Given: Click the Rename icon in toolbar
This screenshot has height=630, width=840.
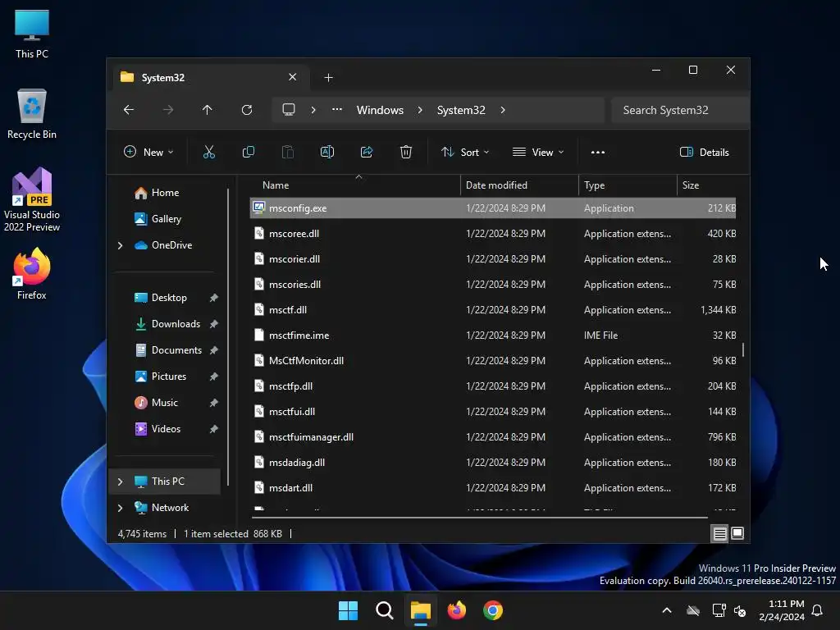Looking at the screenshot, I should (x=327, y=152).
